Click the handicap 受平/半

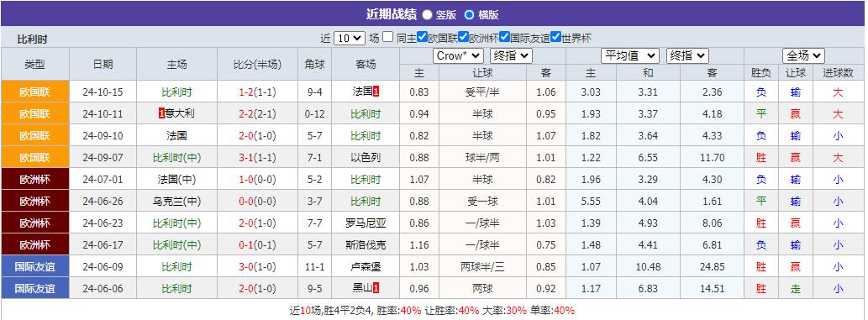point(482,92)
